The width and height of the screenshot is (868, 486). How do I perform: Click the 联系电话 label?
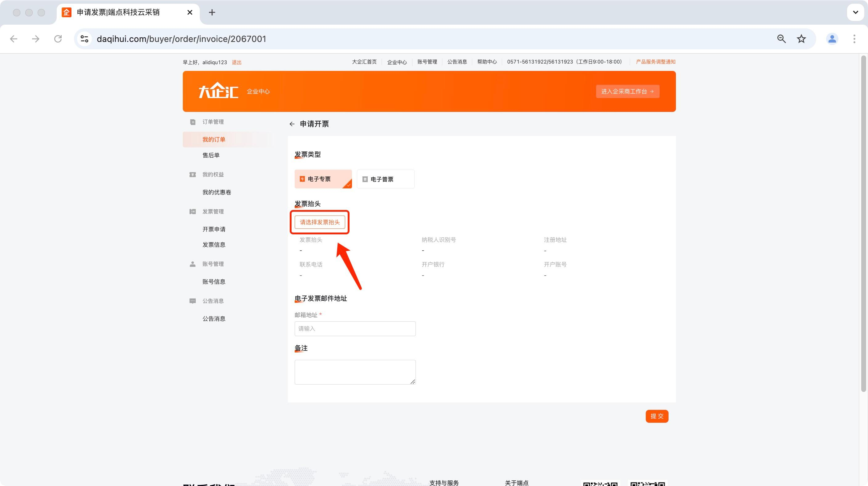311,265
